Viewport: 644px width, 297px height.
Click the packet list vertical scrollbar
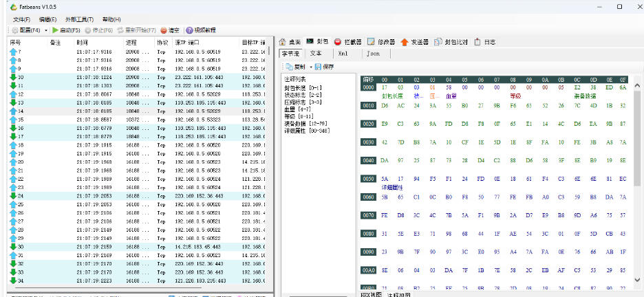point(269,51)
